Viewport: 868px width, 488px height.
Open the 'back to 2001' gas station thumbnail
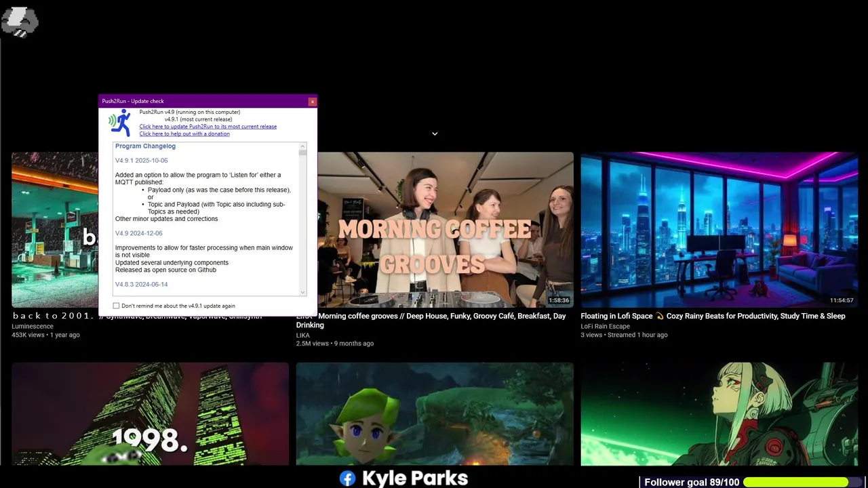55,230
